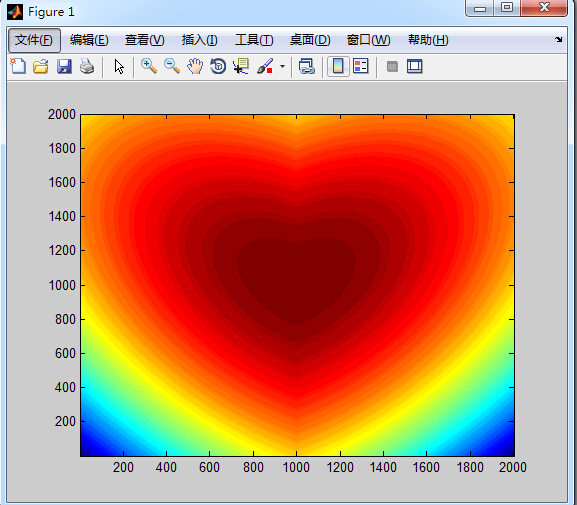Screen dimensions: 577x505
Task: Click the dark red heart center in plot
Action: 297,280
